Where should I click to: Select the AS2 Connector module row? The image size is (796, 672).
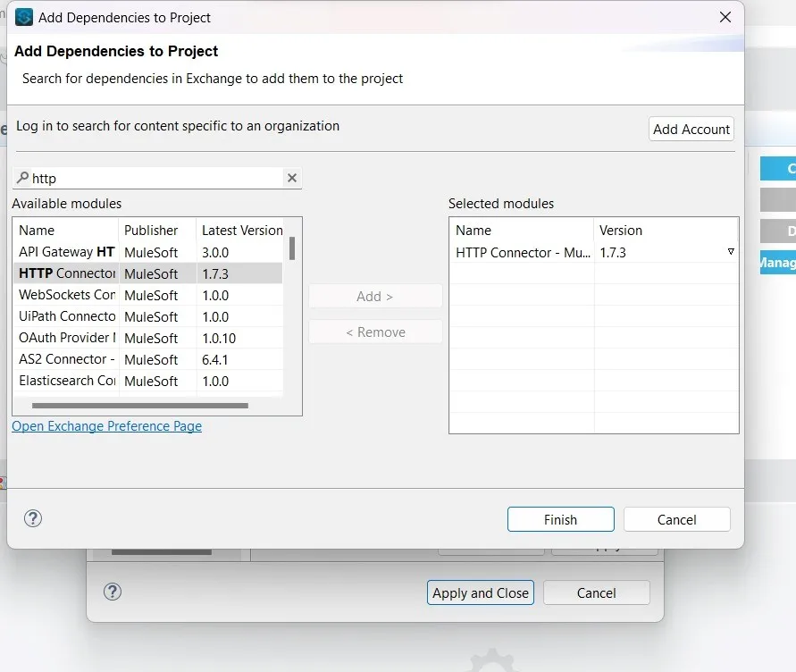[147, 359]
